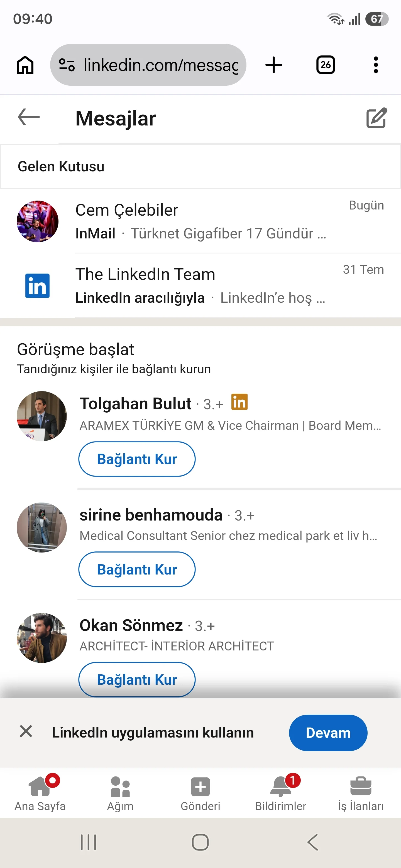The height and width of the screenshot is (868, 401).
Task: Open the Ağım network tab
Action: 120,793
